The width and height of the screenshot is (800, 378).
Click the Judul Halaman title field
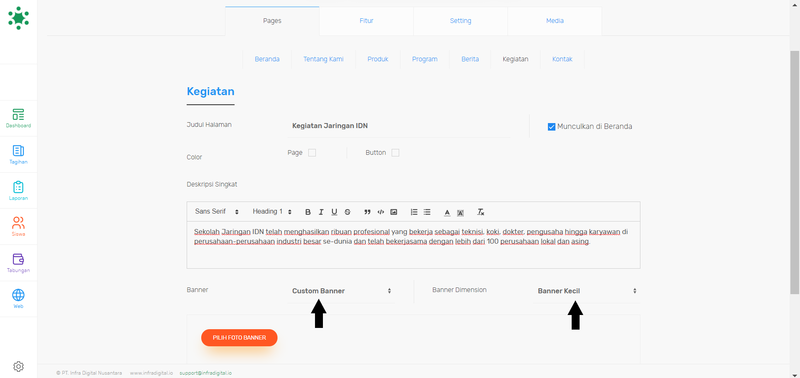pyautogui.click(x=398, y=126)
